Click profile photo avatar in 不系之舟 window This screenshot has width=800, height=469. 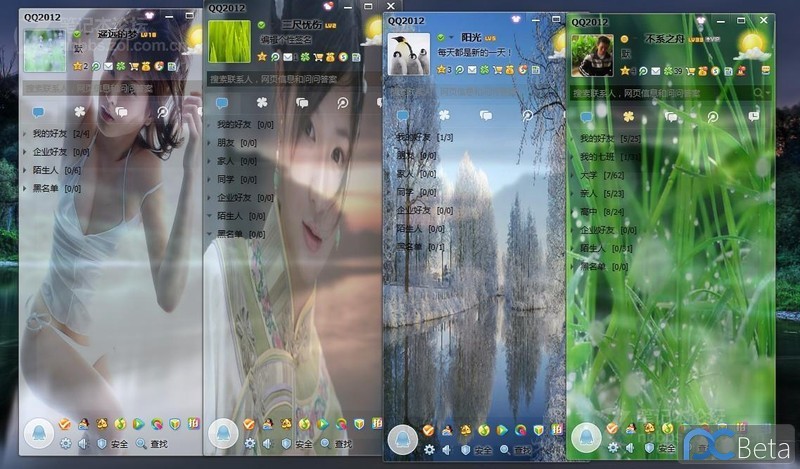point(592,56)
